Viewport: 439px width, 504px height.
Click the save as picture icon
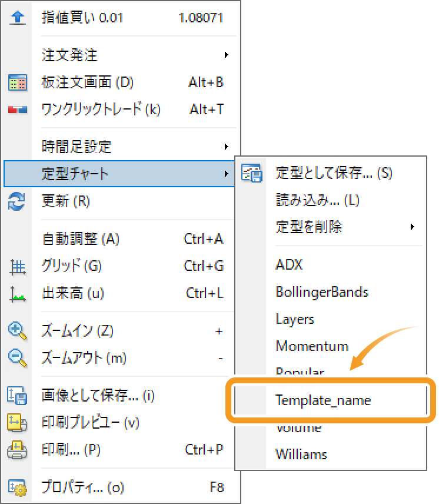pyautogui.click(x=17, y=395)
